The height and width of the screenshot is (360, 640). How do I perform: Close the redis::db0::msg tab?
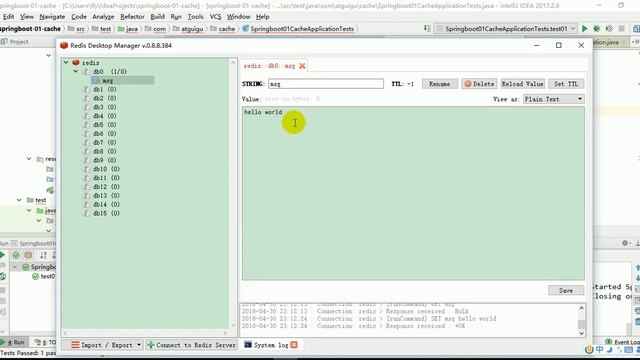(x=302, y=66)
